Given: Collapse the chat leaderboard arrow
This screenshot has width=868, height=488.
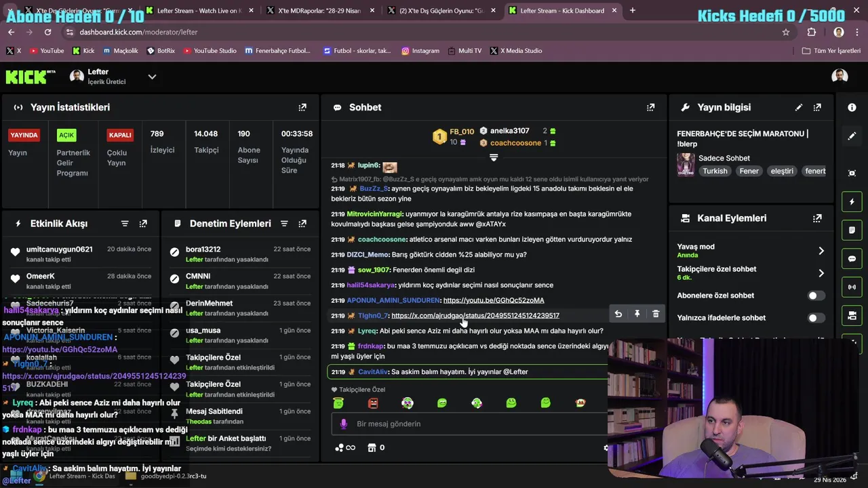Looking at the screenshot, I should [494, 157].
